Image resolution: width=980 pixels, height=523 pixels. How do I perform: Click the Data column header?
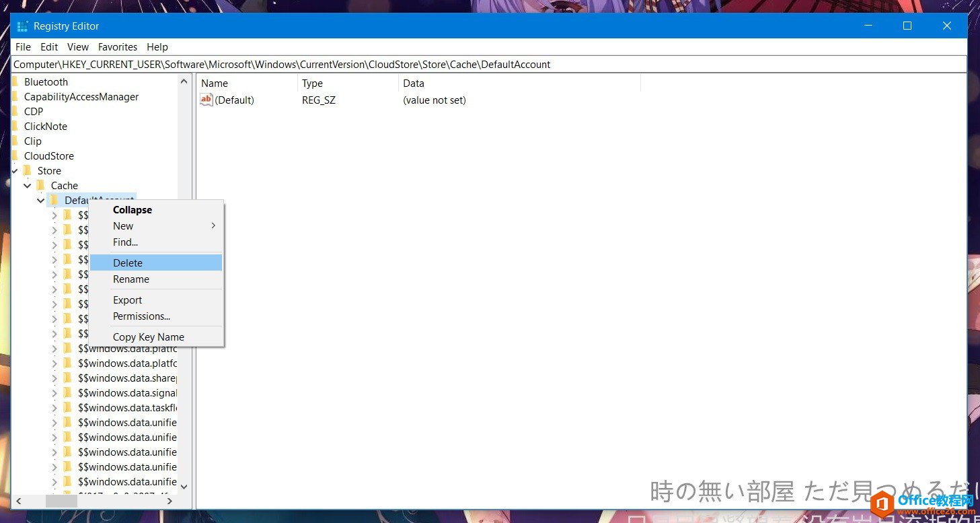(x=519, y=83)
